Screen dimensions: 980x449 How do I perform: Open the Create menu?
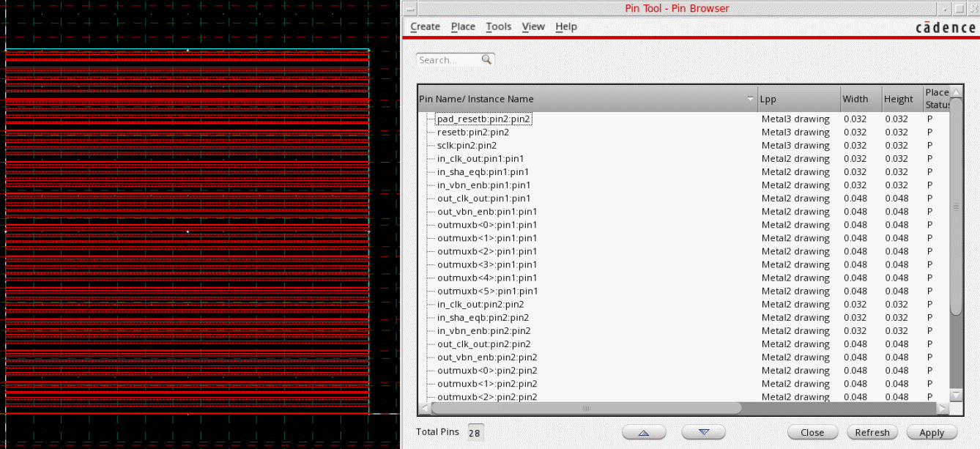click(x=425, y=26)
